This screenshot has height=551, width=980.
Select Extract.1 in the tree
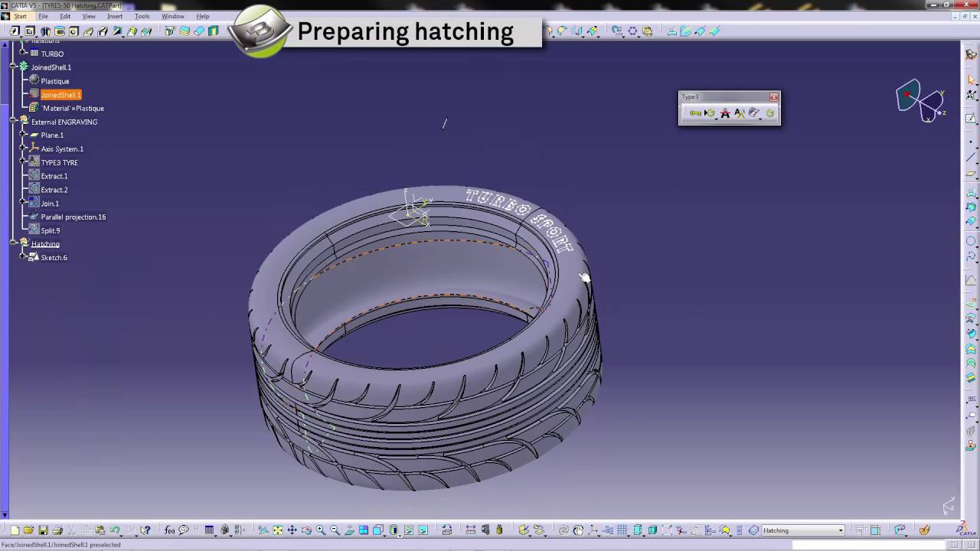pyautogui.click(x=54, y=176)
